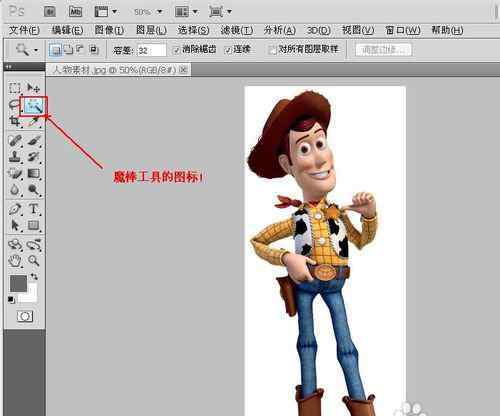500x416 pixels.
Task: Swap foreground and background colors
Action: point(34,276)
